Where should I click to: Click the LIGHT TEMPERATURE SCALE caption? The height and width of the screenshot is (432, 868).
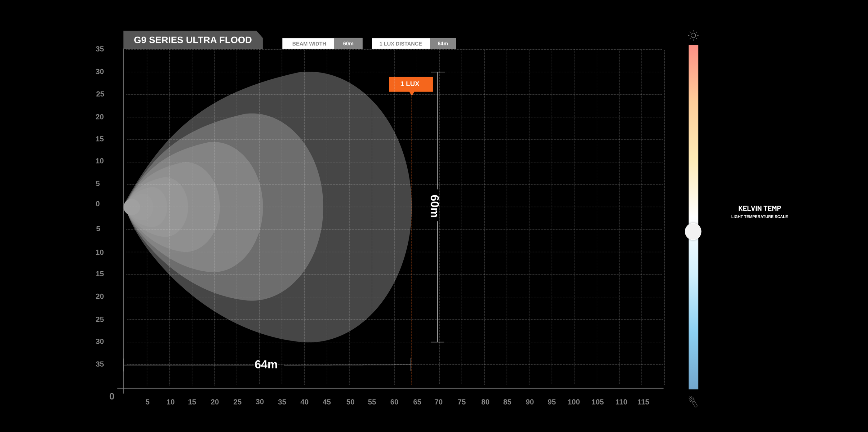(759, 217)
